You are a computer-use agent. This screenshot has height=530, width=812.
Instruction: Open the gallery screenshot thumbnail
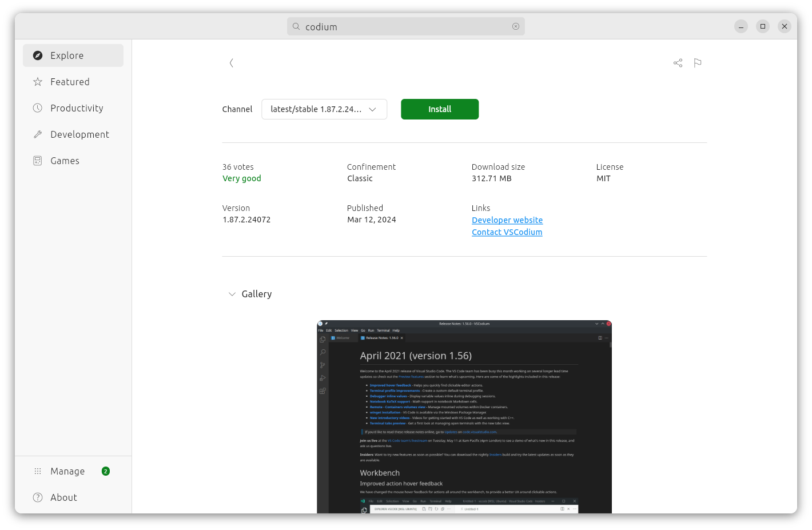464,417
